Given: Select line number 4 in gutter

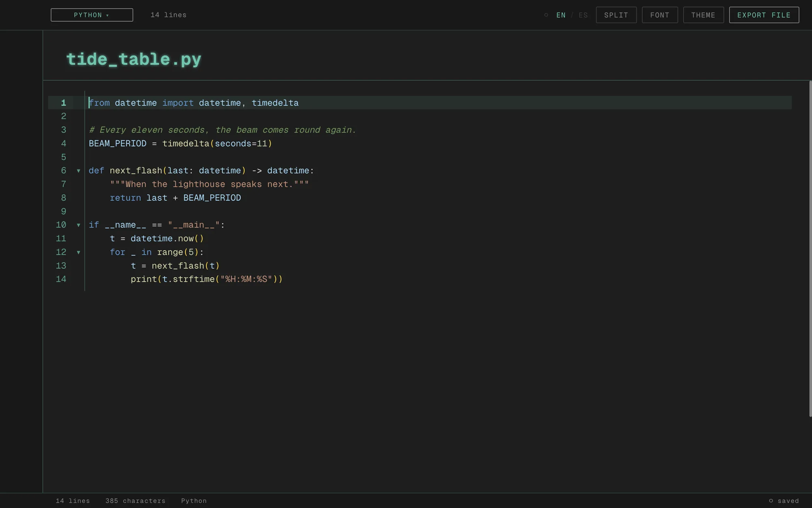Looking at the screenshot, I should [63, 143].
